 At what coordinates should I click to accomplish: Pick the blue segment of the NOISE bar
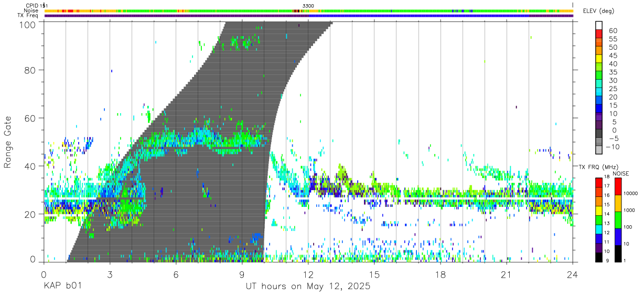pos(618,236)
